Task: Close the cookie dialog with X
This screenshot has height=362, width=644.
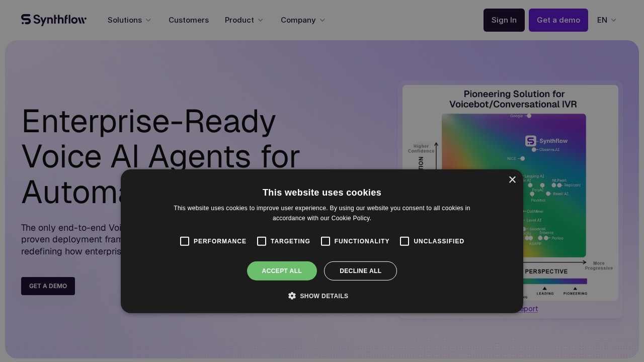Action: pos(512,179)
